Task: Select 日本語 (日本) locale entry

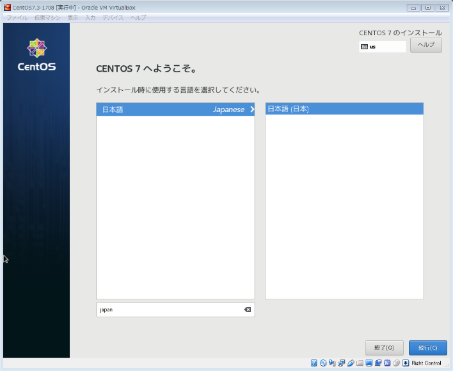Action: click(x=344, y=109)
